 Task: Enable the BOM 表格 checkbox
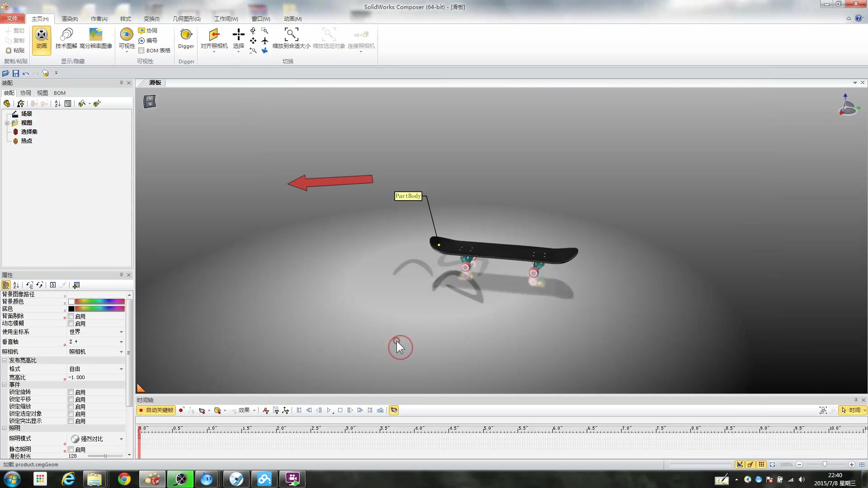pyautogui.click(x=142, y=51)
